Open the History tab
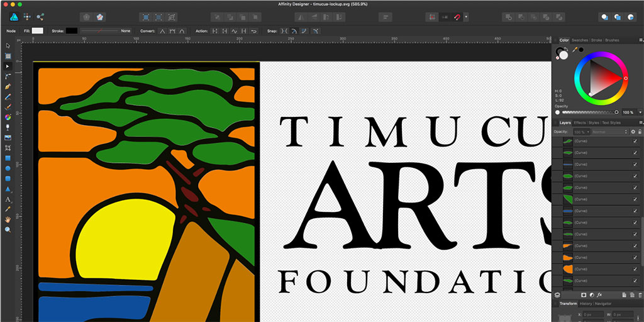This screenshot has height=322, width=644. coord(586,304)
